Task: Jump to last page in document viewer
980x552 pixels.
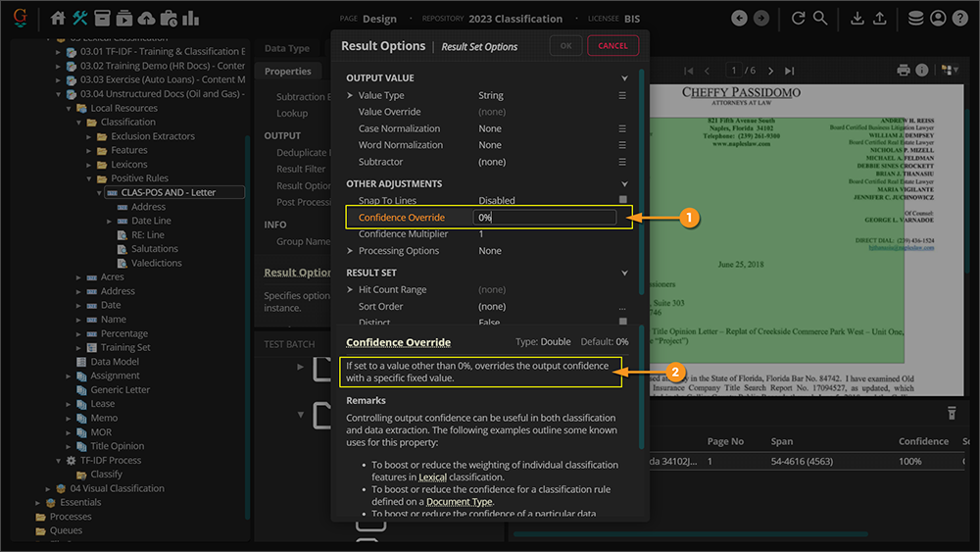Action: point(790,71)
